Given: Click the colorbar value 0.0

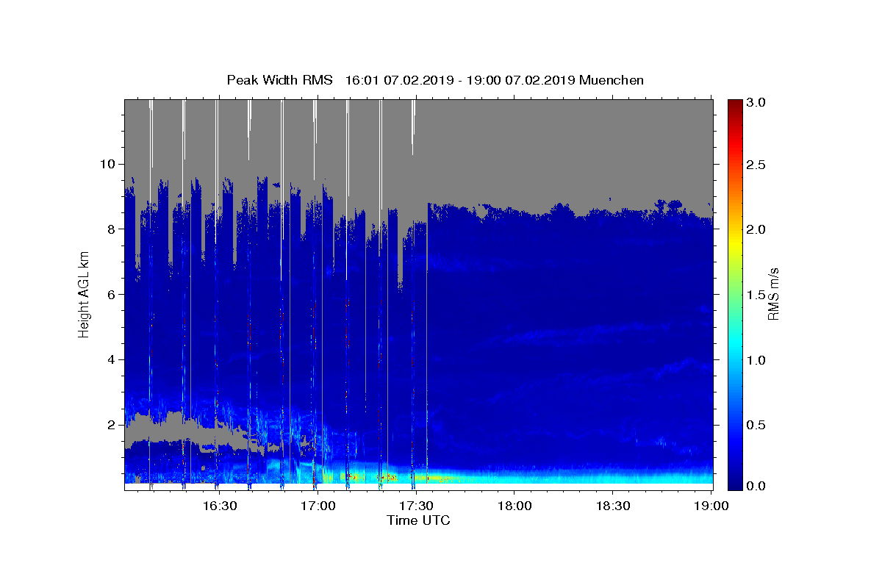Looking at the screenshot, I should tap(756, 486).
